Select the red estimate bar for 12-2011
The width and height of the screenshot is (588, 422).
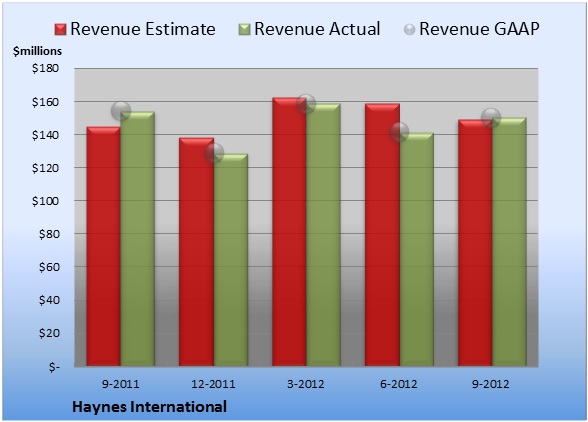pyautogui.click(x=196, y=252)
